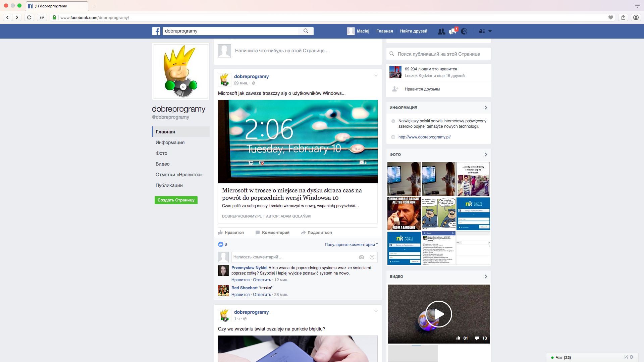Open the globe notifications icon
The image size is (644, 362).
point(464,31)
